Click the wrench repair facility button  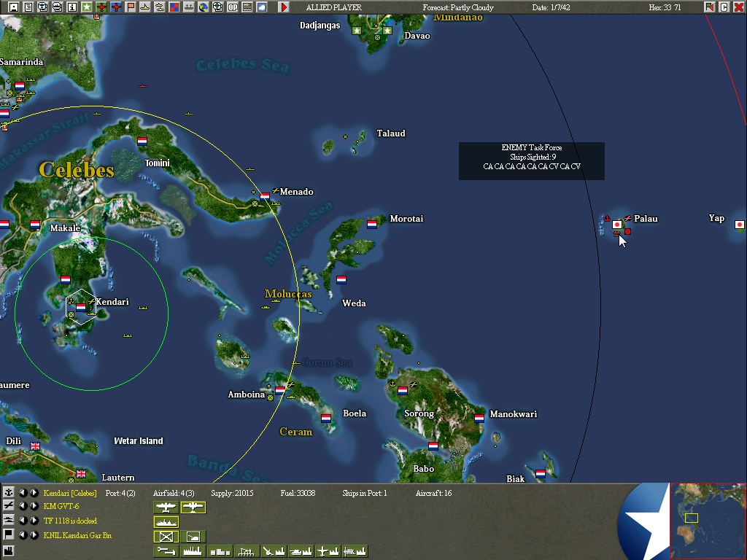pos(166,551)
